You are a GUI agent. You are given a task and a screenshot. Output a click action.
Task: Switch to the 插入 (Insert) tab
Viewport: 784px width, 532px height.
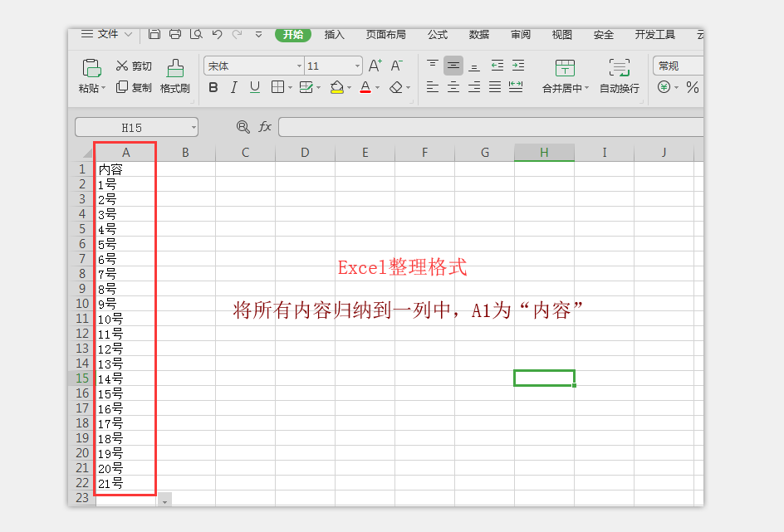click(x=335, y=35)
